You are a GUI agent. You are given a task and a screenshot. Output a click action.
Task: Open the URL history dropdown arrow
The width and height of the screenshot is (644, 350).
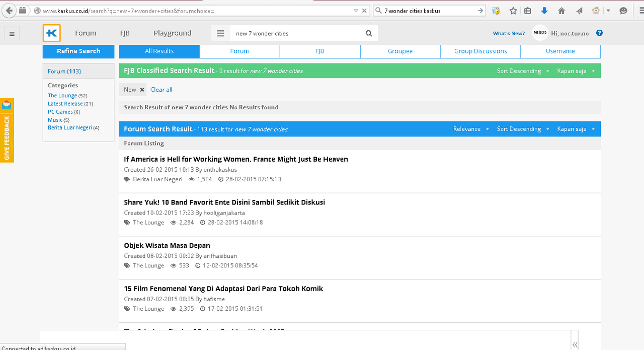(x=356, y=11)
